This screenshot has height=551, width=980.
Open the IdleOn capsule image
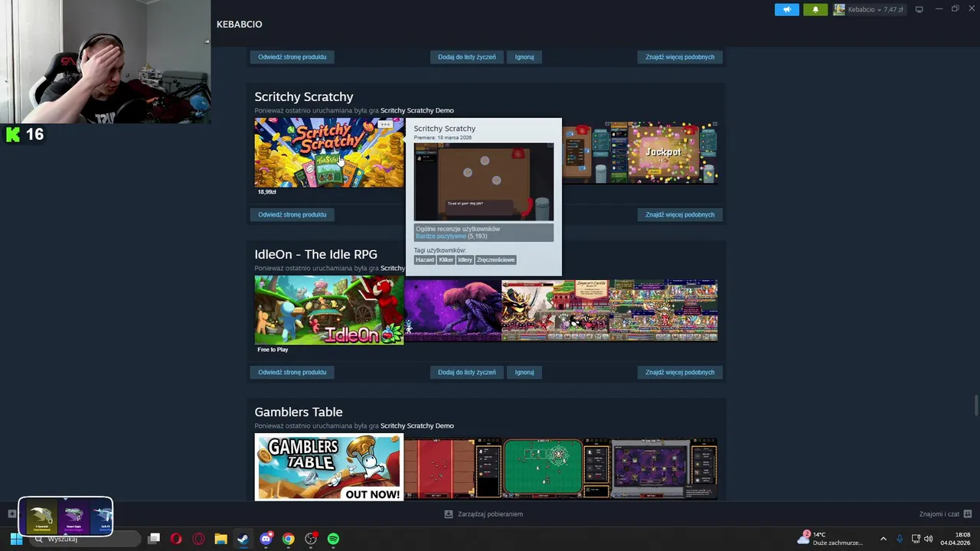[329, 310]
